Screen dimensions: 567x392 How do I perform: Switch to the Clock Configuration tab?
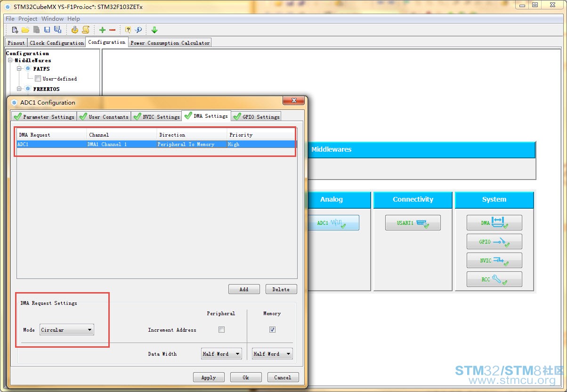coord(57,43)
